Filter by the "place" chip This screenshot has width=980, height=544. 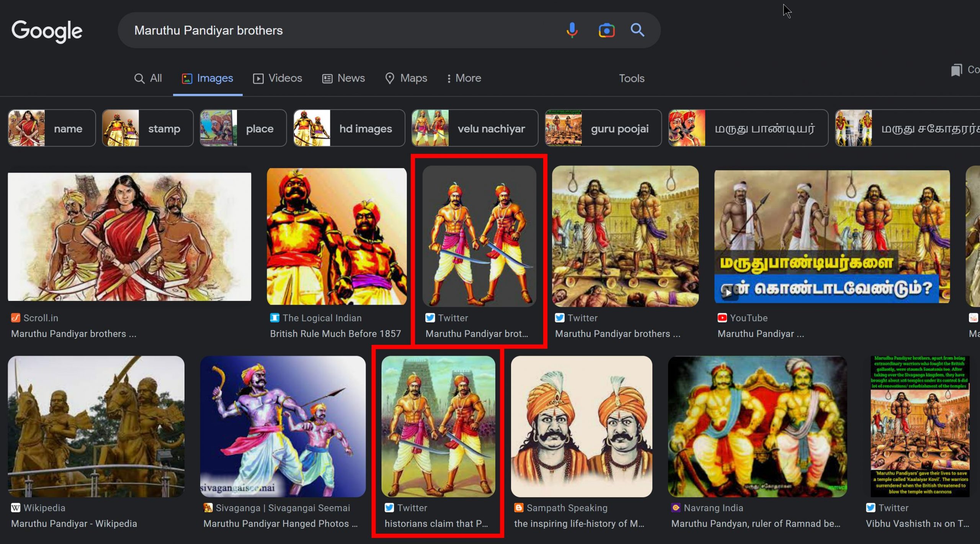243,128
